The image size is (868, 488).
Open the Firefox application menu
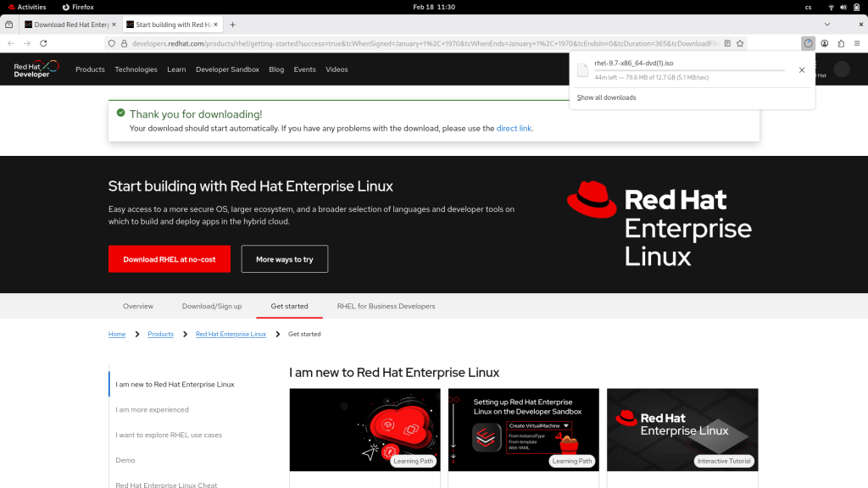[857, 43]
